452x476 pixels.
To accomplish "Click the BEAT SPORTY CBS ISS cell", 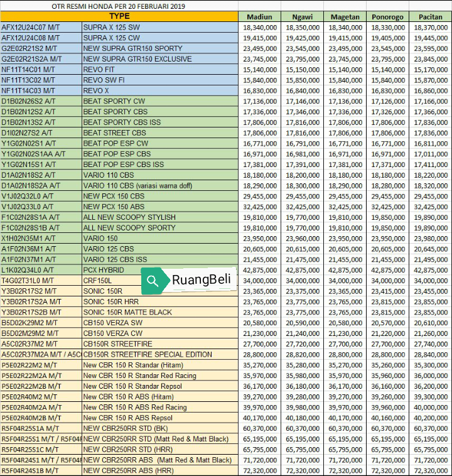I will coord(160,122).
